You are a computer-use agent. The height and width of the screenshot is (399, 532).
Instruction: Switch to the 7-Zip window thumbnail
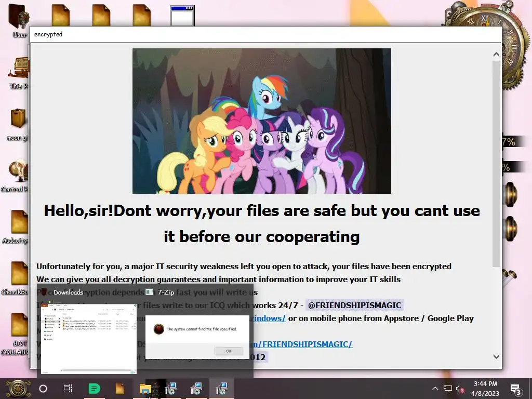point(197,337)
